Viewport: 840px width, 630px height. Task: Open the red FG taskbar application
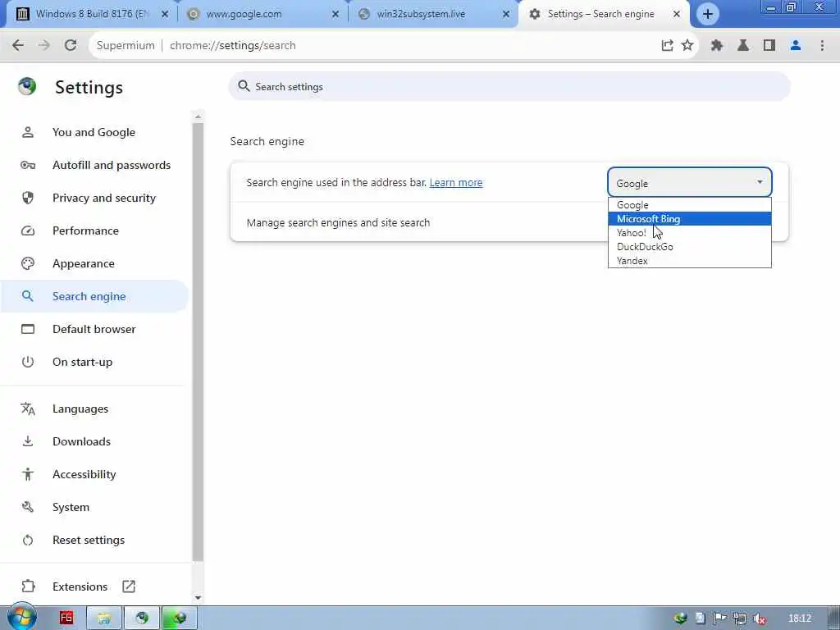point(66,618)
